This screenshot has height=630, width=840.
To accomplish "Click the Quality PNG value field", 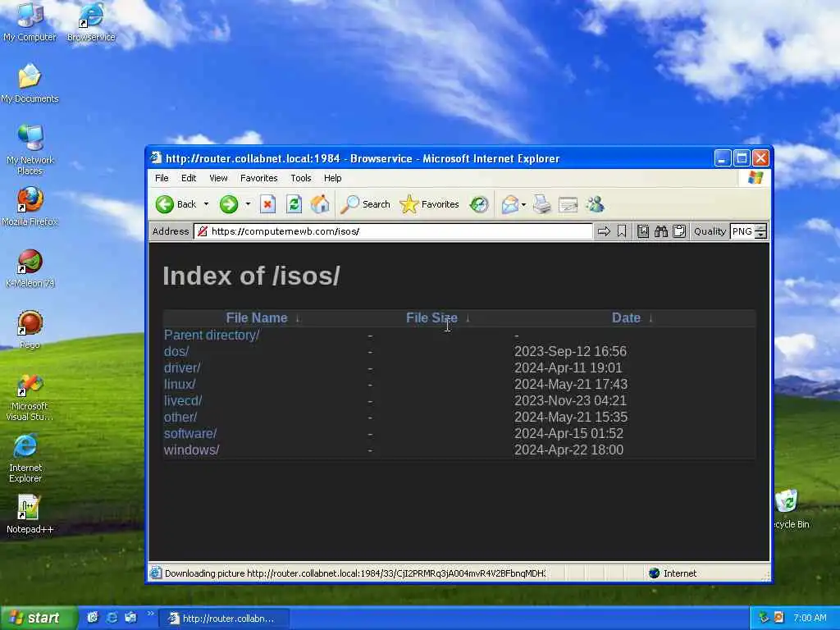I will [742, 231].
